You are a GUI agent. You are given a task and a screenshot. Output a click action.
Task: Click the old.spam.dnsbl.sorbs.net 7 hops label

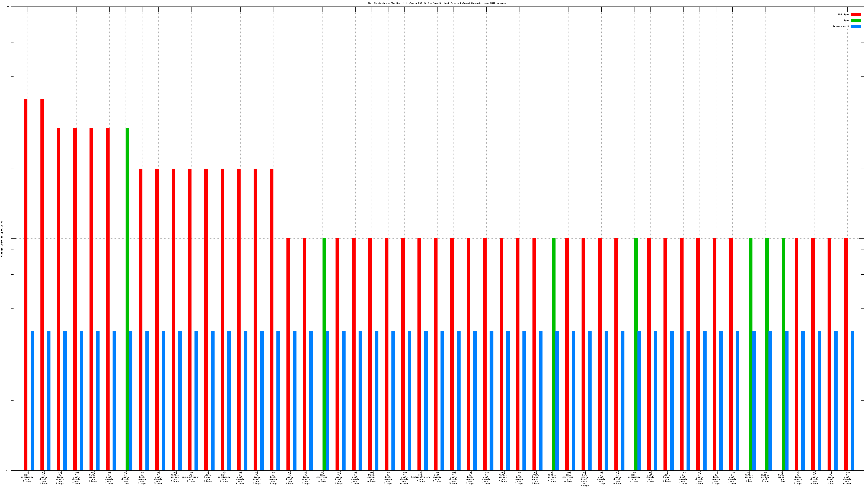point(585,479)
